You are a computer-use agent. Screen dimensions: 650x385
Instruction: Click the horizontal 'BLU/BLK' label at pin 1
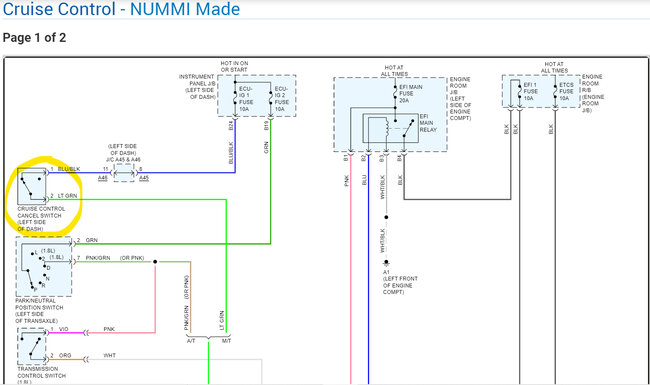pos(69,169)
